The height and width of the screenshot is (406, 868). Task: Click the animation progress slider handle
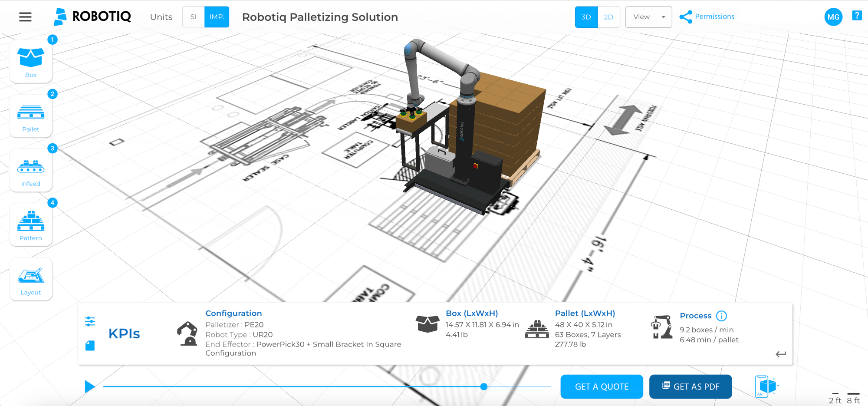[484, 386]
